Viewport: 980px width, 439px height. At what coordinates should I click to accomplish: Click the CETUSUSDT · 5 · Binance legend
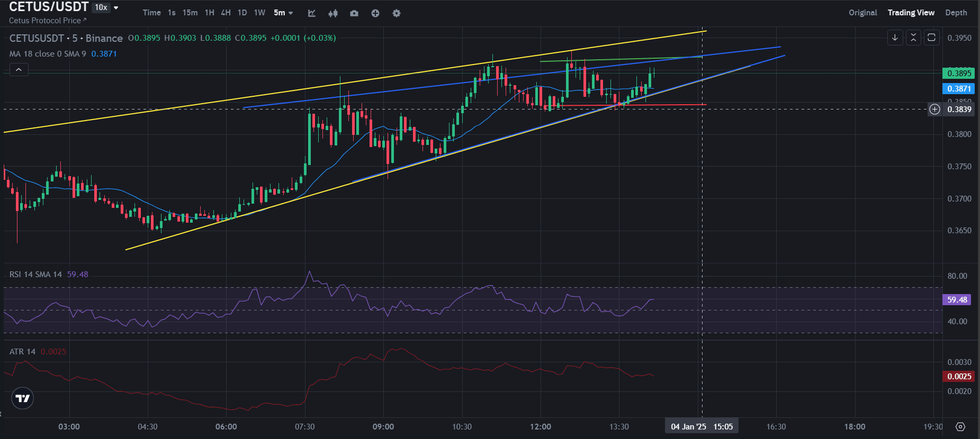pyautogui.click(x=66, y=38)
